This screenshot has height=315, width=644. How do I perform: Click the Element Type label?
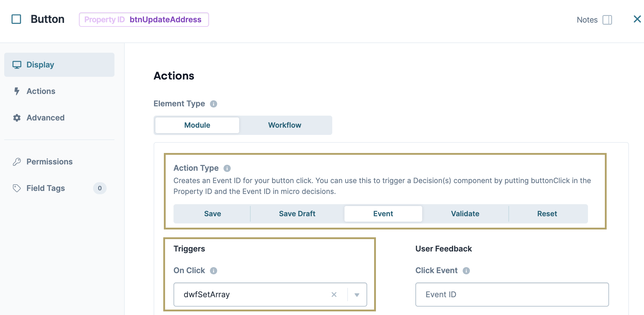coord(179,104)
